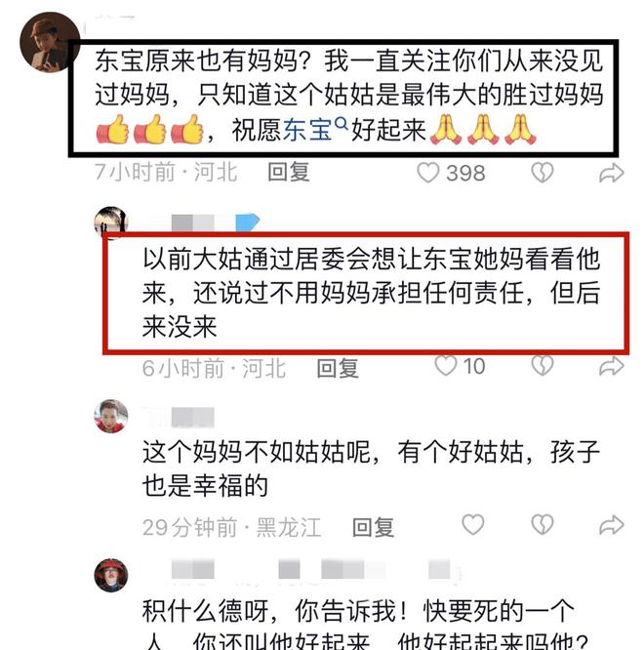
Task: Reply to the 7小时前 comment
Action: click(289, 172)
